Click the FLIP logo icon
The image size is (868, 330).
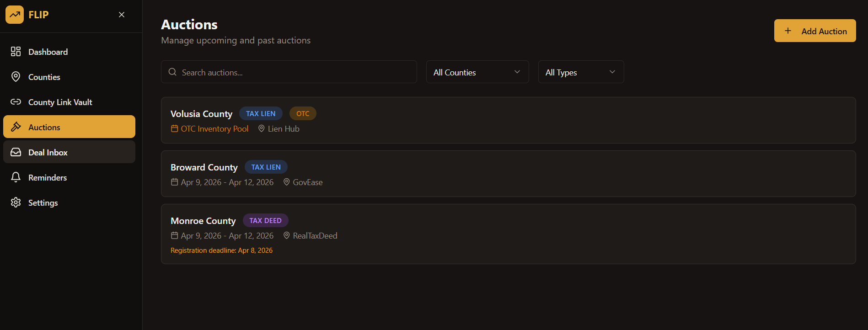(x=15, y=15)
